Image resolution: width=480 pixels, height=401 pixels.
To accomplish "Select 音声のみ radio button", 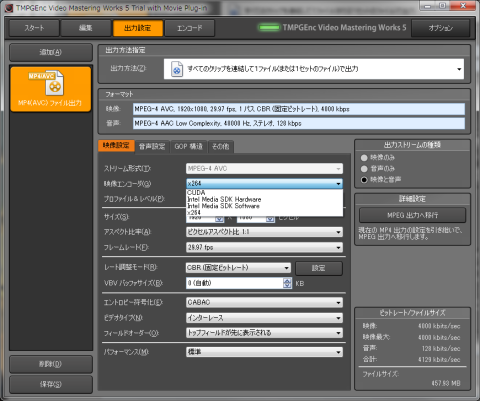I will coord(364,169).
